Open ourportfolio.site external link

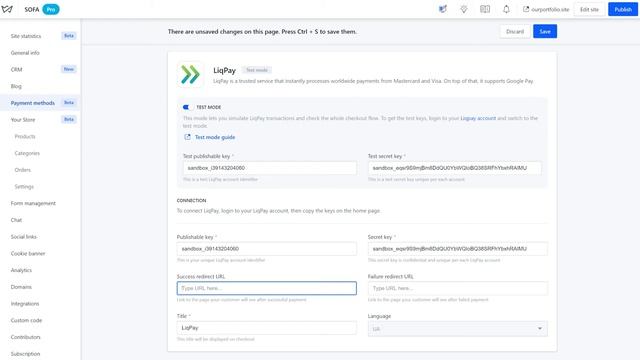(x=546, y=9)
